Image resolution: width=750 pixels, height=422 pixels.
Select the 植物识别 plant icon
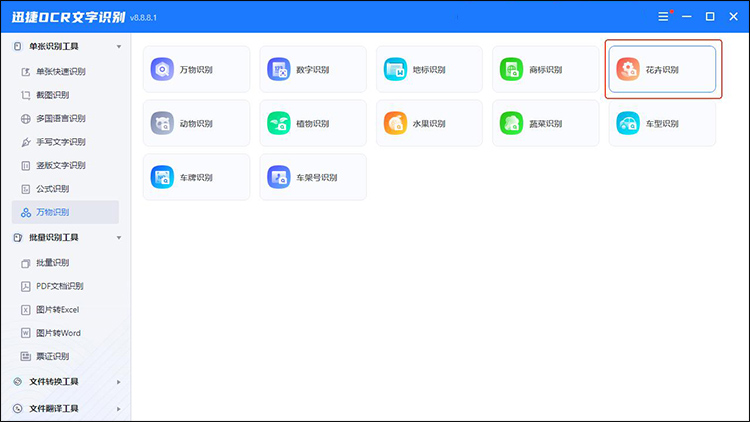click(x=278, y=123)
